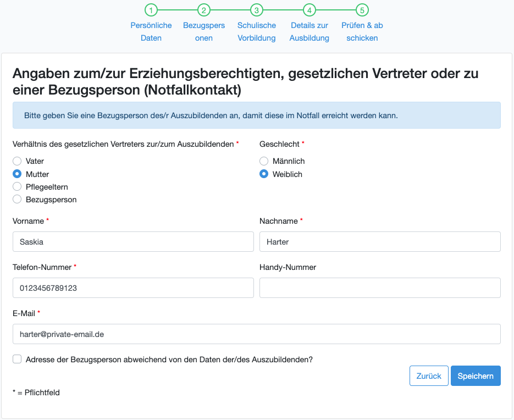Select the Mutter radio option

17,174
